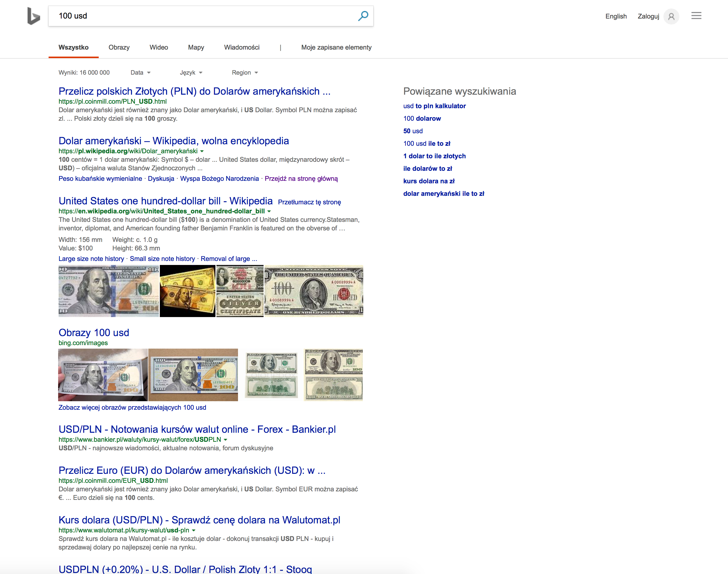Click related search 'kurs dolara na zł'
This screenshot has width=728, height=574.
pyautogui.click(x=429, y=181)
